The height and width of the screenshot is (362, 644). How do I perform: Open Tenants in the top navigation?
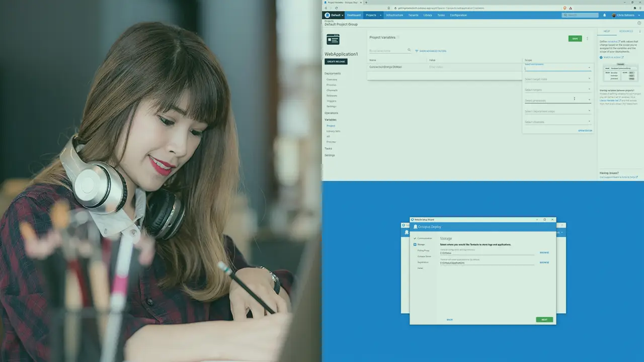[413, 15]
